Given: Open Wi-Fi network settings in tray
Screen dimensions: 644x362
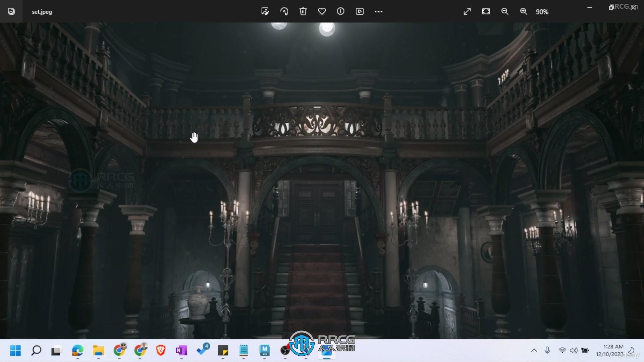Looking at the screenshot, I should [x=562, y=351].
